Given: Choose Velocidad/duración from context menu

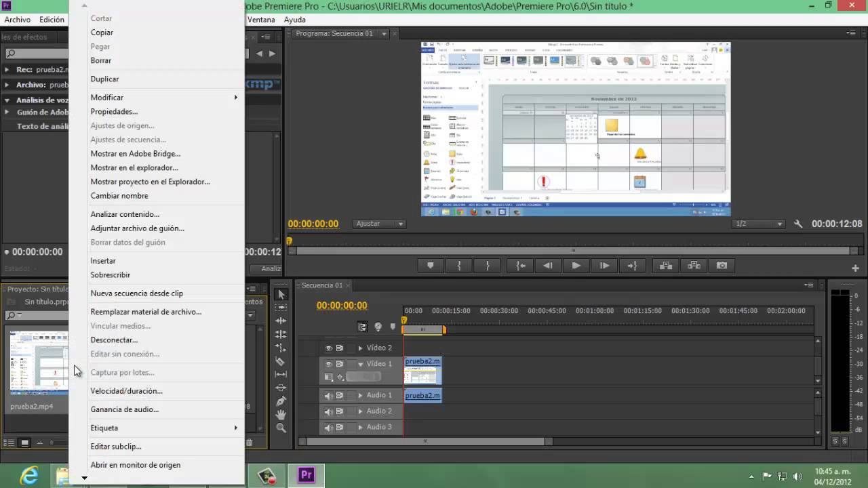Looking at the screenshot, I should 126,391.
